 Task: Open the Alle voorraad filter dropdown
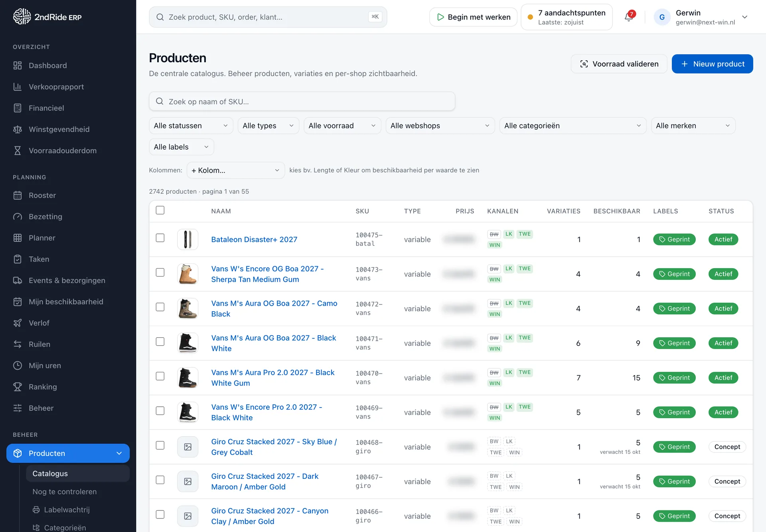point(342,126)
